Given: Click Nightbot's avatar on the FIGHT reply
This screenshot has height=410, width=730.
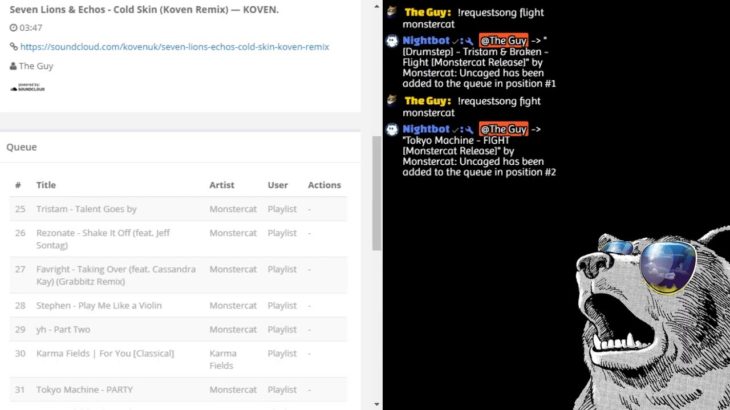Looking at the screenshot, I should [x=392, y=129].
